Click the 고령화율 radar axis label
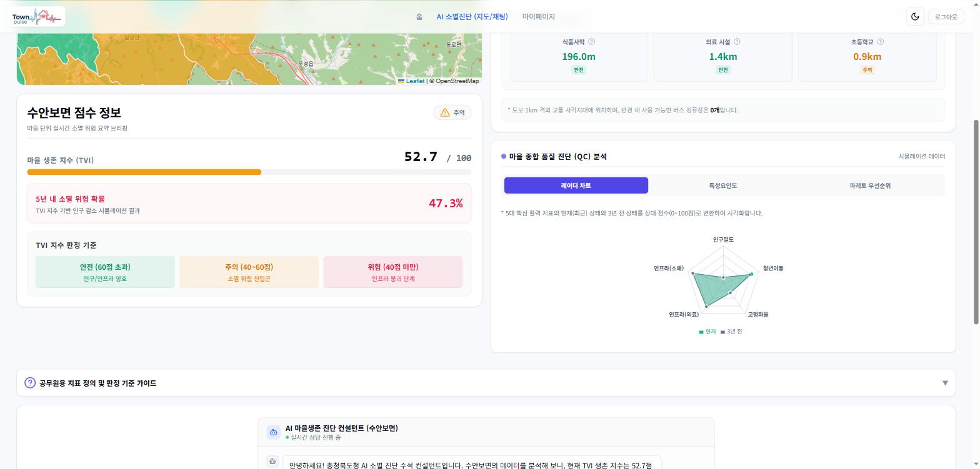980x469 pixels. coord(757,315)
